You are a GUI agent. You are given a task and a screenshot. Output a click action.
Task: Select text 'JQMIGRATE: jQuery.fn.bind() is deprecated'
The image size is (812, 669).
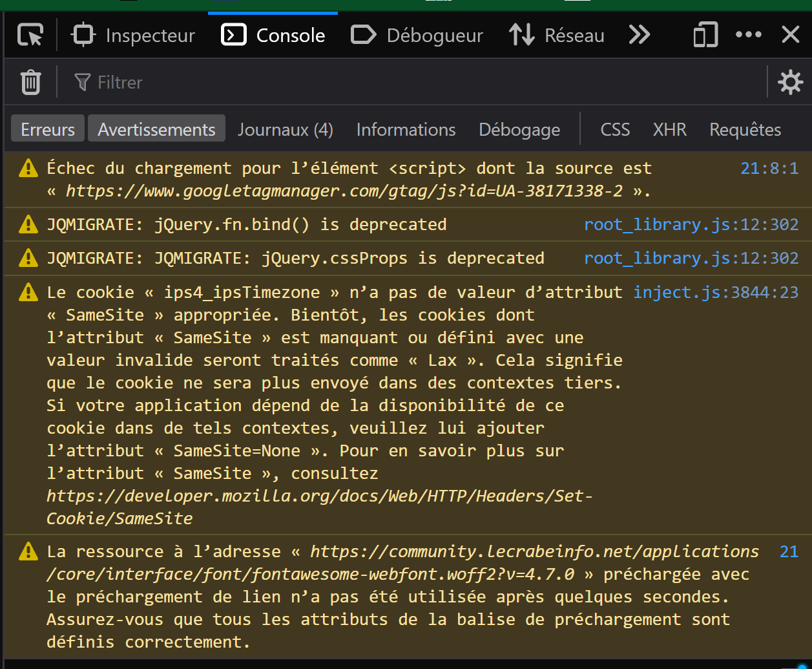tap(247, 224)
